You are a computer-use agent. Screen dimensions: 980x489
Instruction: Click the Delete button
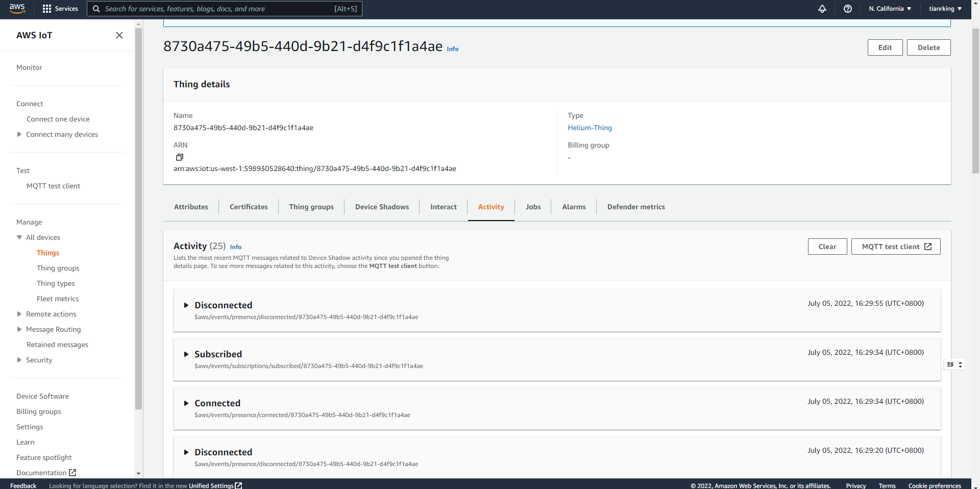[928, 47]
